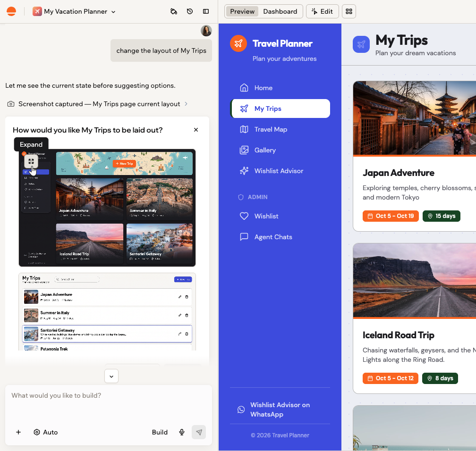Click the Oct 5 - Oct 12 date badge

[x=391, y=378]
